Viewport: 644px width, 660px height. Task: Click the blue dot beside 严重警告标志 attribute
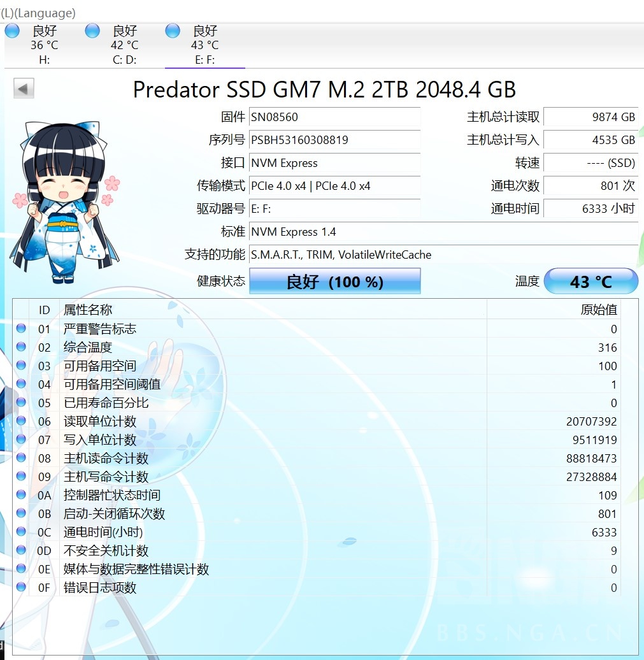(21, 329)
